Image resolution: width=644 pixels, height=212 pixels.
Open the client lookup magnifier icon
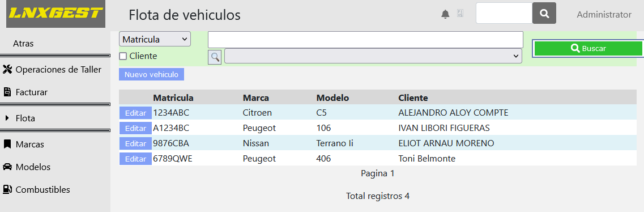(x=215, y=57)
